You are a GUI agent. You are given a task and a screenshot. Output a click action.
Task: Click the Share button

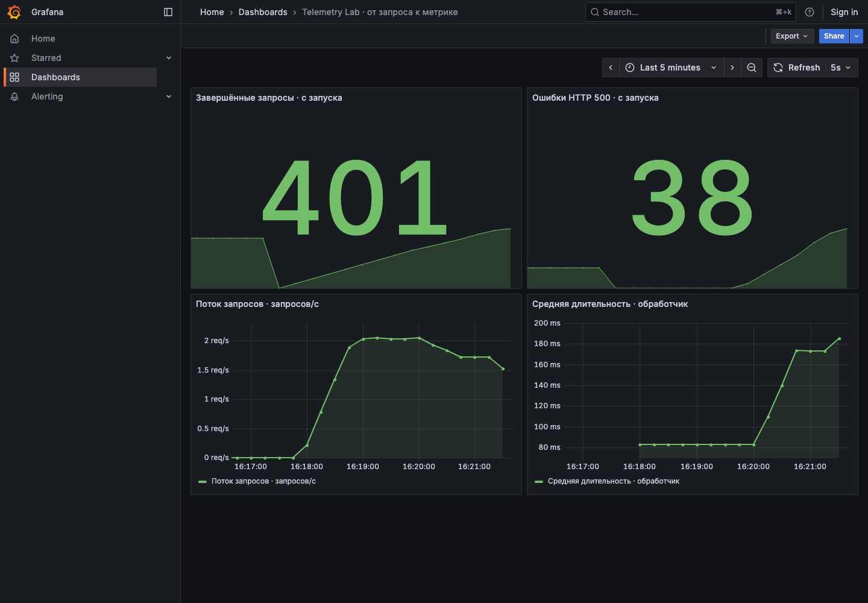[834, 36]
